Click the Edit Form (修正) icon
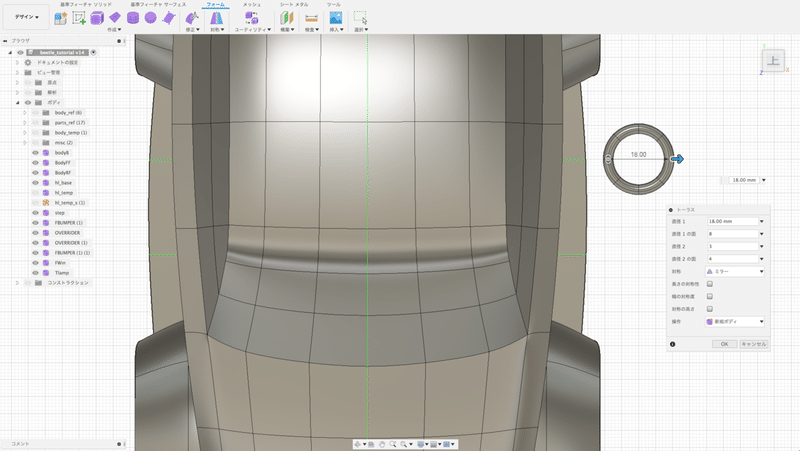Image resolution: width=800 pixels, height=451 pixels. [x=192, y=18]
